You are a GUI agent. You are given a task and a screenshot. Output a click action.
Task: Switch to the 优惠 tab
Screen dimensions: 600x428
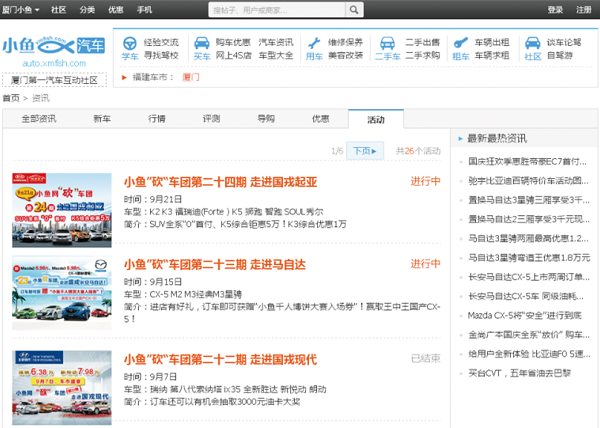[321, 119]
